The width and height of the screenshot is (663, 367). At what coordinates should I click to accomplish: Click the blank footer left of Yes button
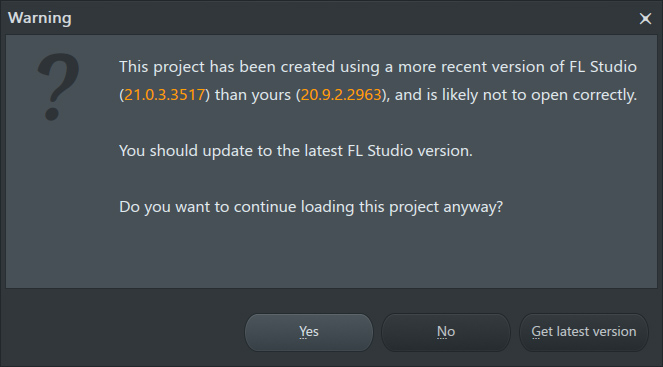click(123, 332)
